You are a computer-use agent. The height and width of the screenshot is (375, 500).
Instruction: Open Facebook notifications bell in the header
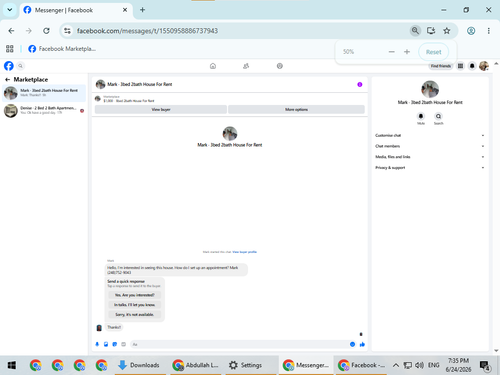point(472,66)
